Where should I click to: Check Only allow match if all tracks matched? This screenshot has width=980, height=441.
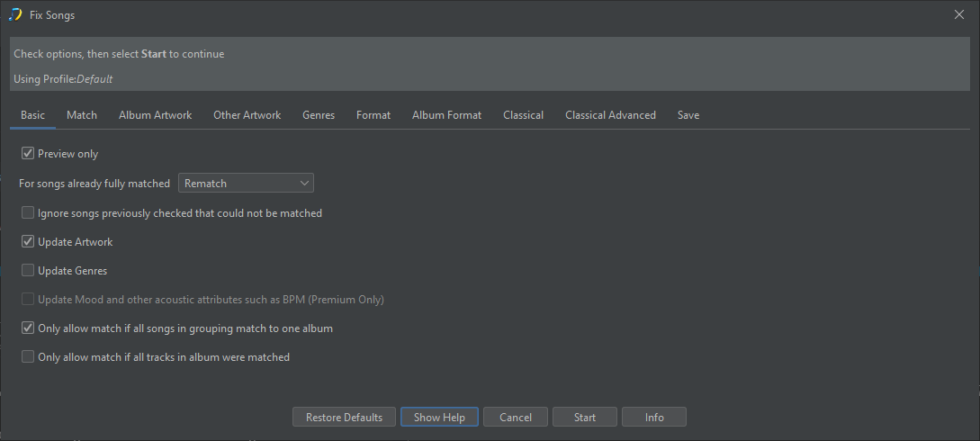tap(28, 357)
